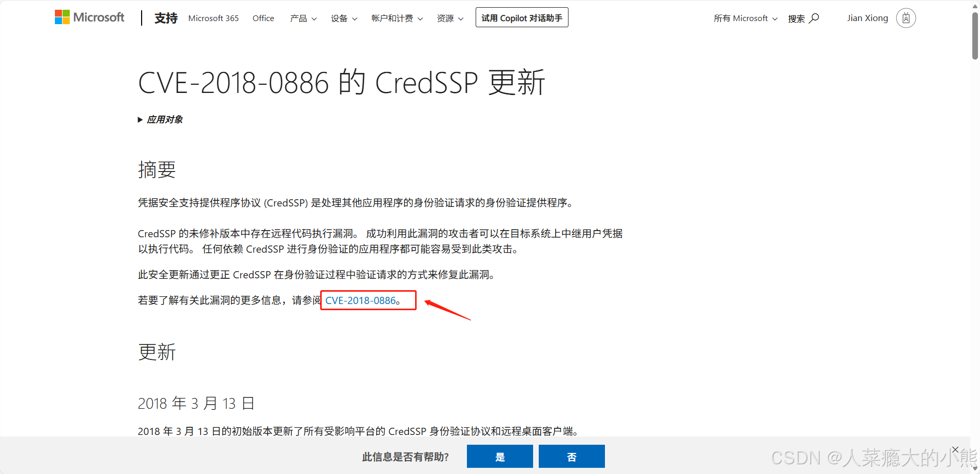Click the scrollbar up arrow
Image resolution: width=980 pixels, height=474 pixels.
975,6
